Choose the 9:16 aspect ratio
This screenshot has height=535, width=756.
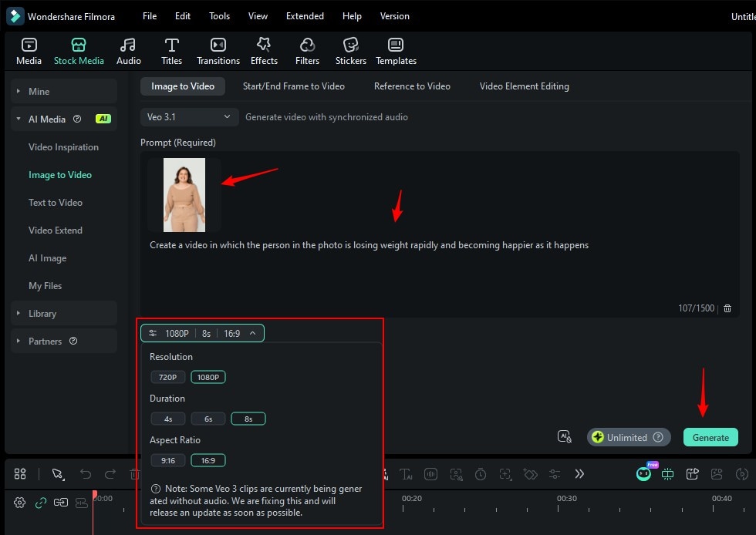click(168, 459)
